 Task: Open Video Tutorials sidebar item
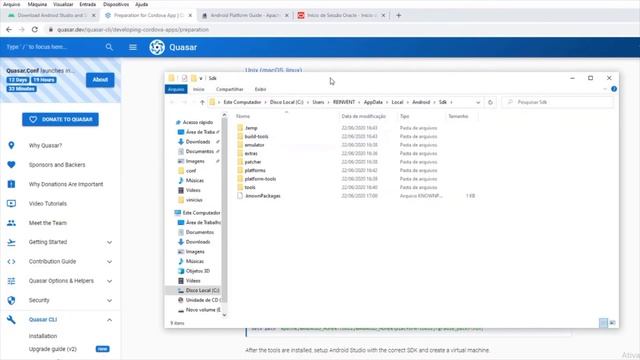point(47,204)
